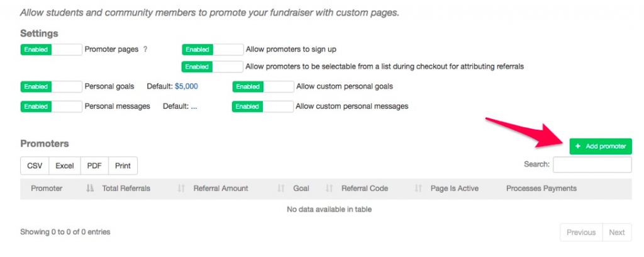Disable promoters selectable during checkout switch
The height and width of the screenshot is (257, 644).
pos(213,67)
